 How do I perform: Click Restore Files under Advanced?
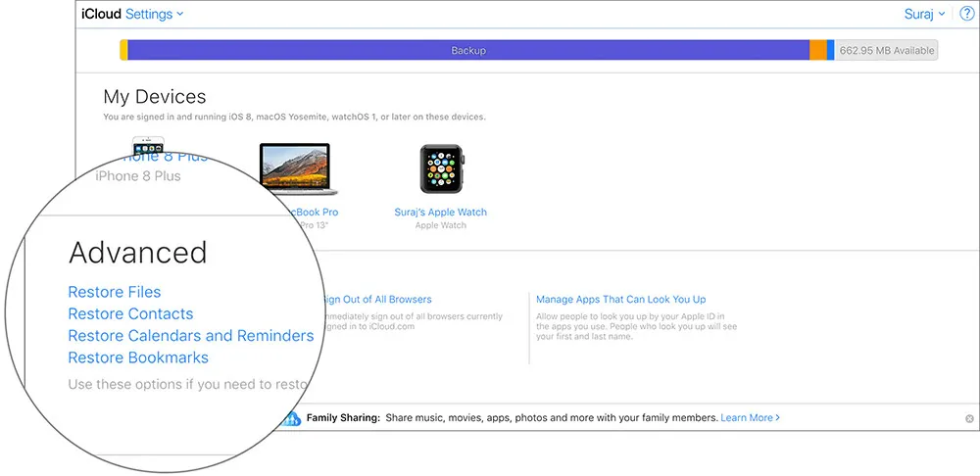114,292
